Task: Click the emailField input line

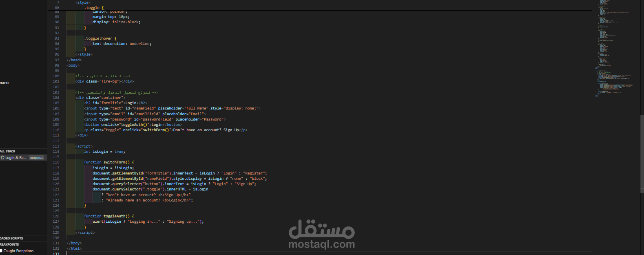Action: [145, 114]
